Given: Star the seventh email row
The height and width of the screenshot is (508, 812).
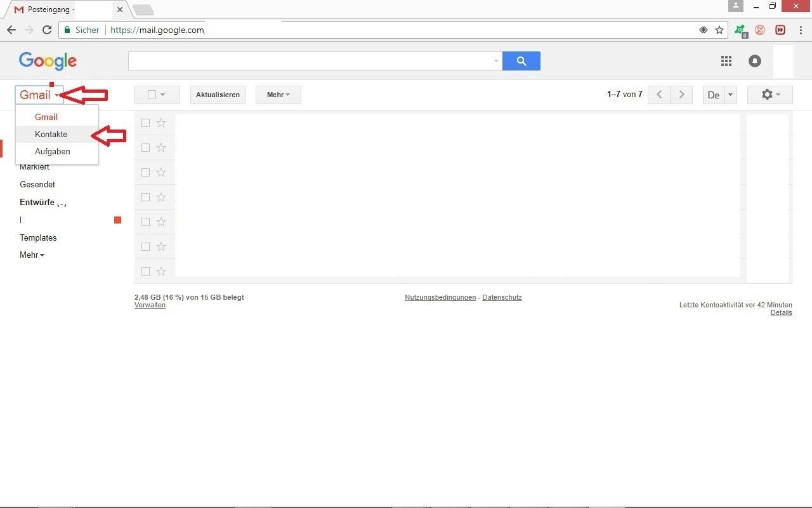Looking at the screenshot, I should [x=161, y=272].
